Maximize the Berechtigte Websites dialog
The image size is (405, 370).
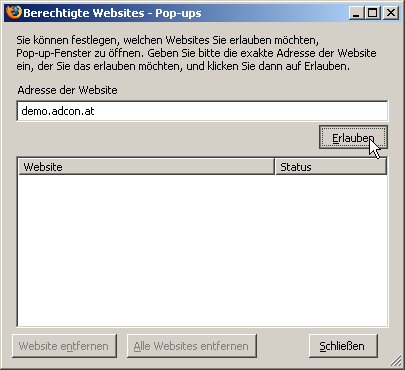coord(373,13)
